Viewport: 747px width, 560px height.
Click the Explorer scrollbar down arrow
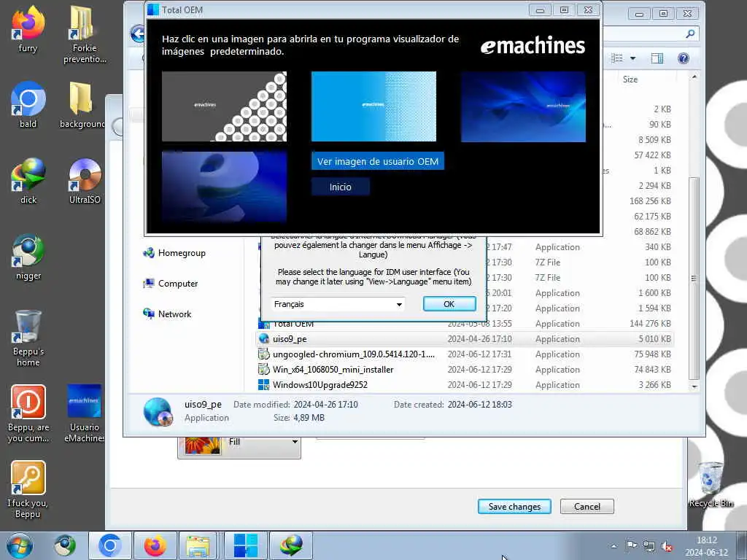[x=694, y=386]
